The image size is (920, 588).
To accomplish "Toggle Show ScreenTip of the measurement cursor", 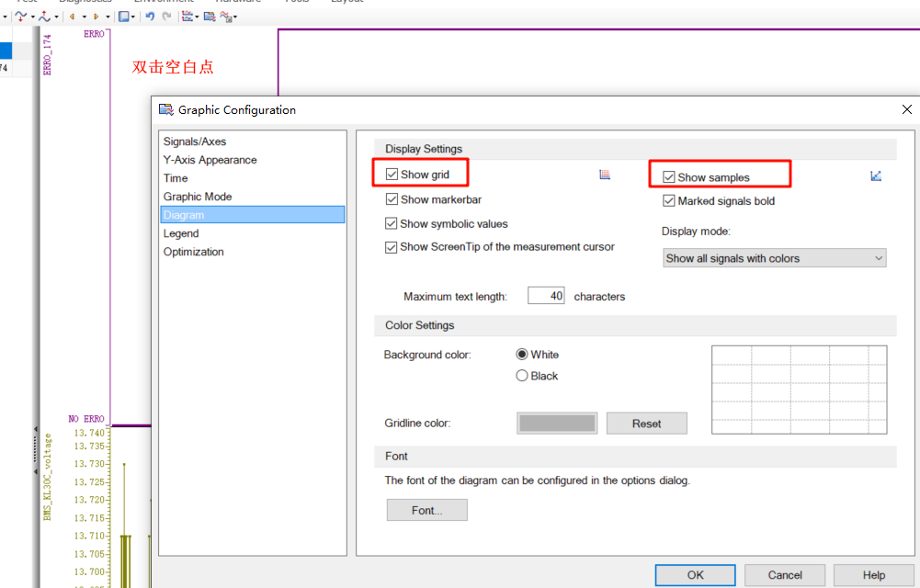I will coord(391,247).
